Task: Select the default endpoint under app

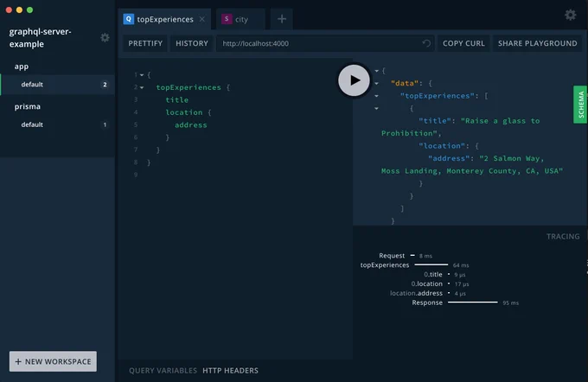Action: 57,85
